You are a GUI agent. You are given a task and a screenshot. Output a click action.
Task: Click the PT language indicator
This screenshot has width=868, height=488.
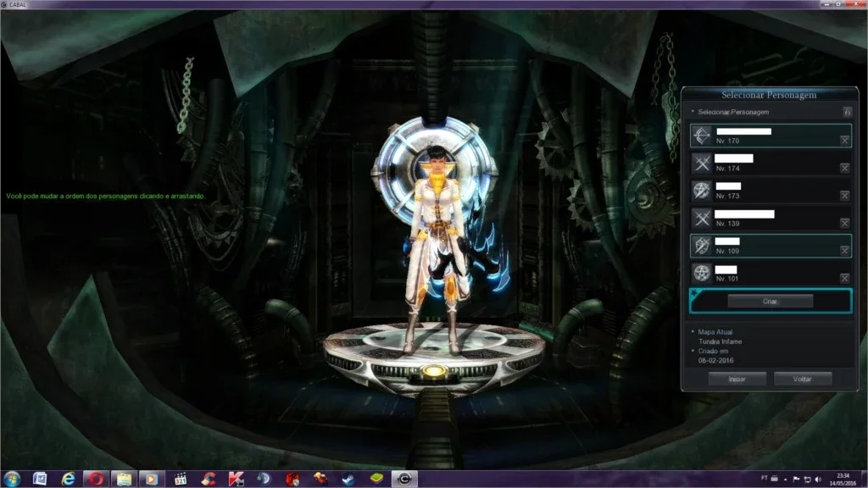click(764, 478)
